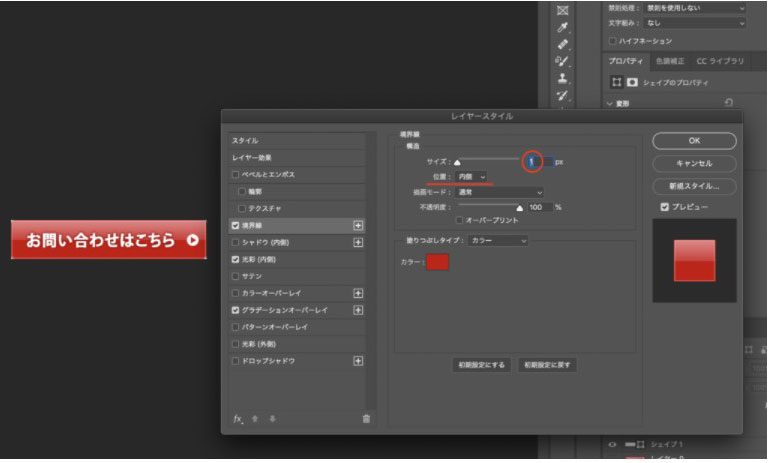Click the キャンセル button
The width and height of the screenshot is (769, 463).
[694, 163]
